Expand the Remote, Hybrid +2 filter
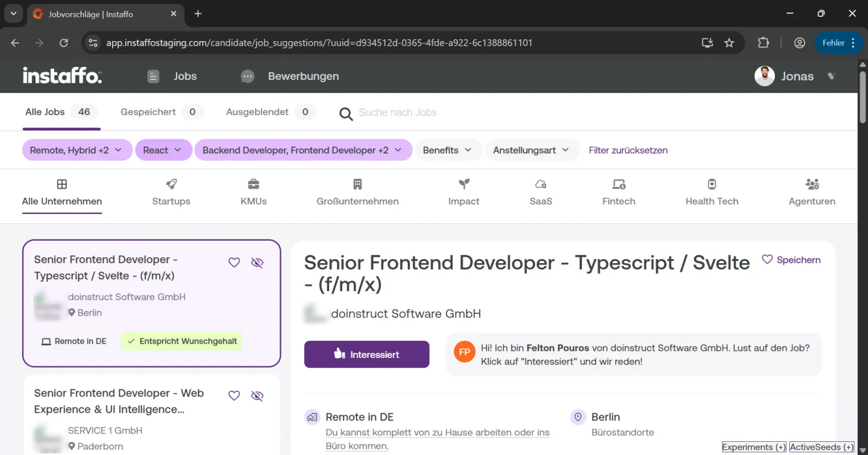The image size is (868, 455). tap(76, 150)
